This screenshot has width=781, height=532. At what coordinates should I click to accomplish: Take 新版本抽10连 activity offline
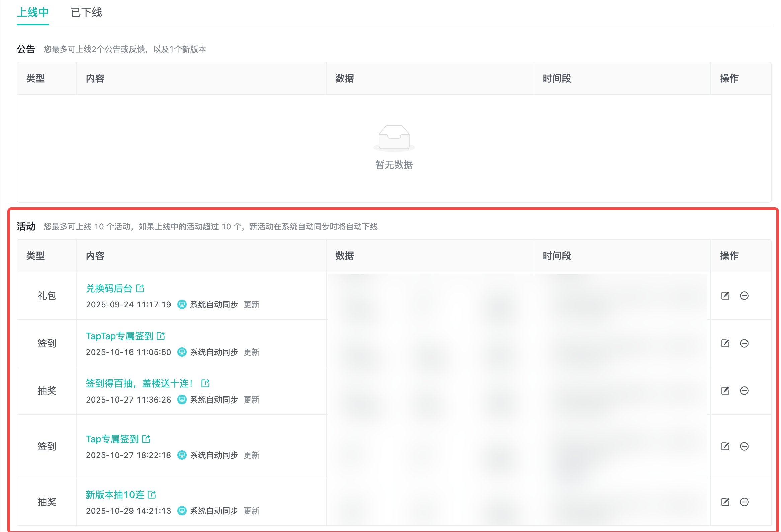744,502
